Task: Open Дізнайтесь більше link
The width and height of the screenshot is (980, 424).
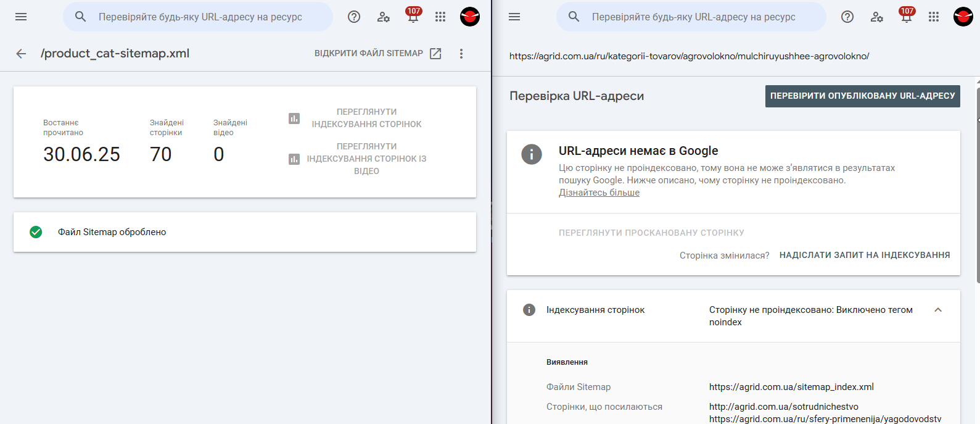Action: (x=599, y=193)
